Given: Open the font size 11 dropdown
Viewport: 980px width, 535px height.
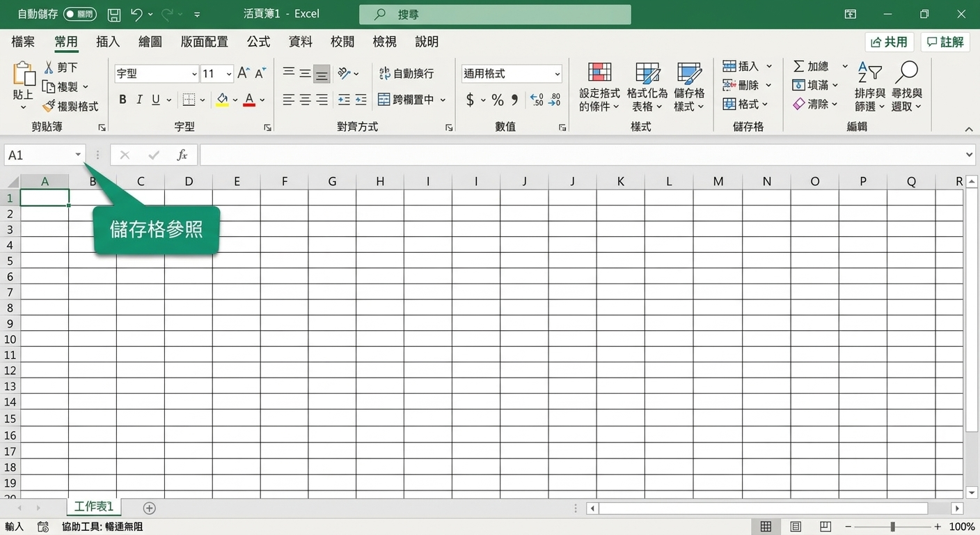Looking at the screenshot, I should (x=229, y=74).
